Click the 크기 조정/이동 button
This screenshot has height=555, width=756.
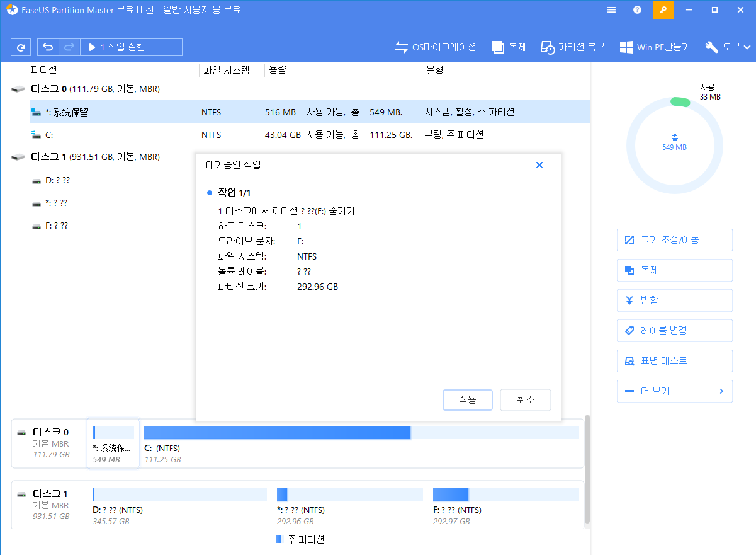(674, 240)
